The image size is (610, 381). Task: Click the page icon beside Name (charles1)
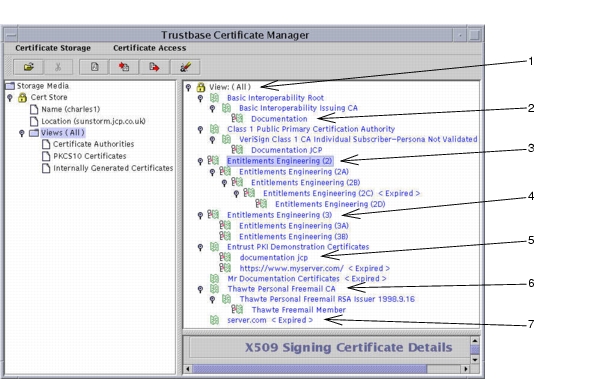click(34, 109)
